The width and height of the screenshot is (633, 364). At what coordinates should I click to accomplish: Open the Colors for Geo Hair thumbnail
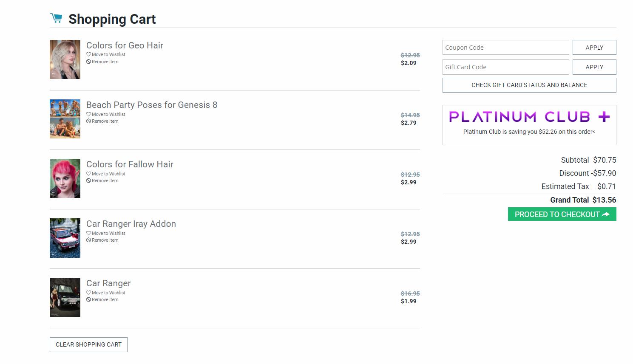coord(65,59)
